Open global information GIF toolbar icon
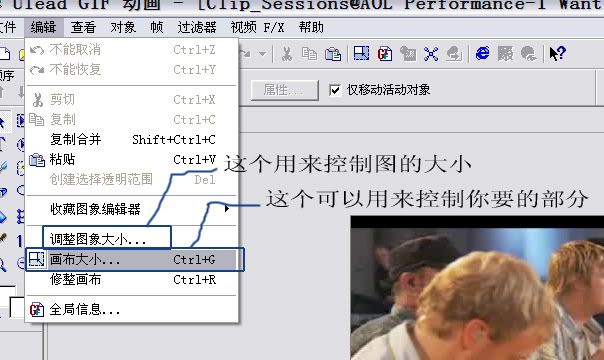This screenshot has width=604, height=360. coord(384,54)
